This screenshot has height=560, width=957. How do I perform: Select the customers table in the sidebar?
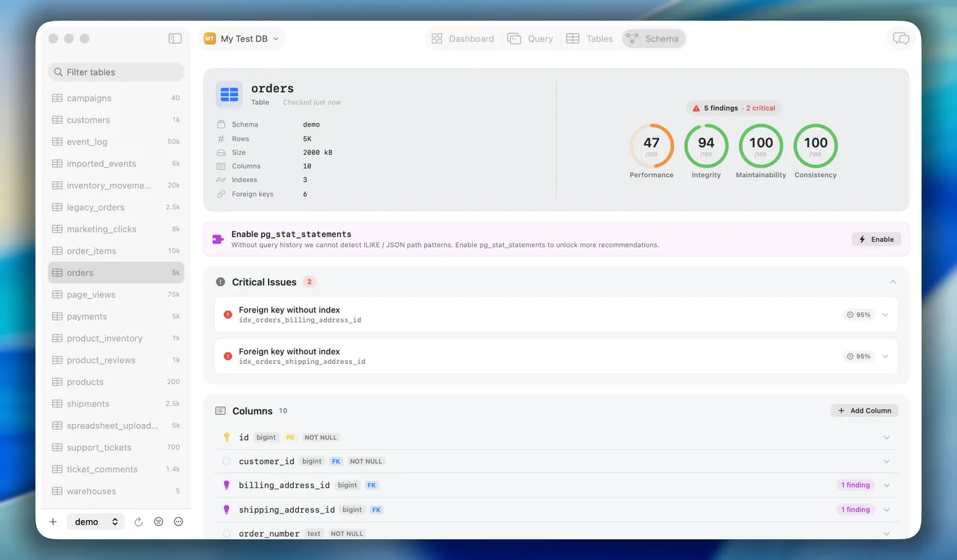[x=116, y=120]
